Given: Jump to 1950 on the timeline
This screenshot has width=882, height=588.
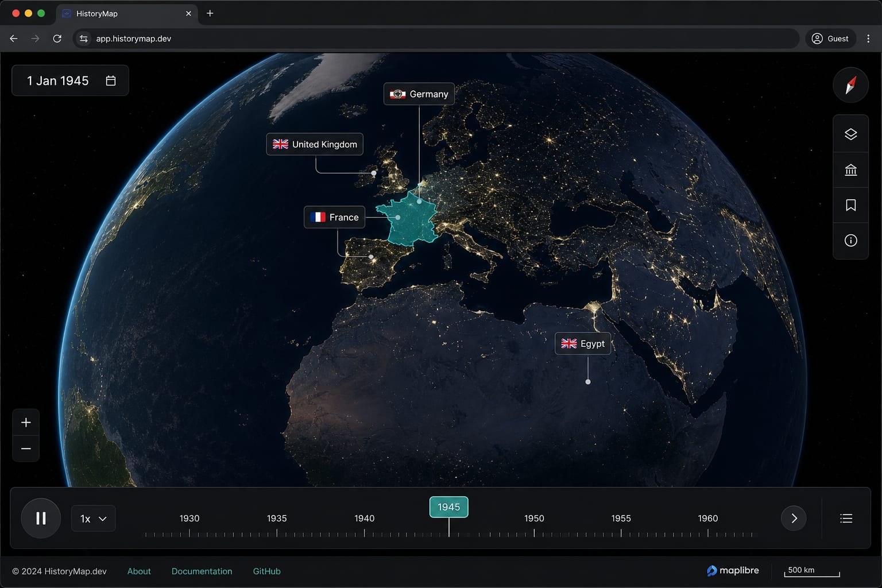Looking at the screenshot, I should click(x=534, y=519).
